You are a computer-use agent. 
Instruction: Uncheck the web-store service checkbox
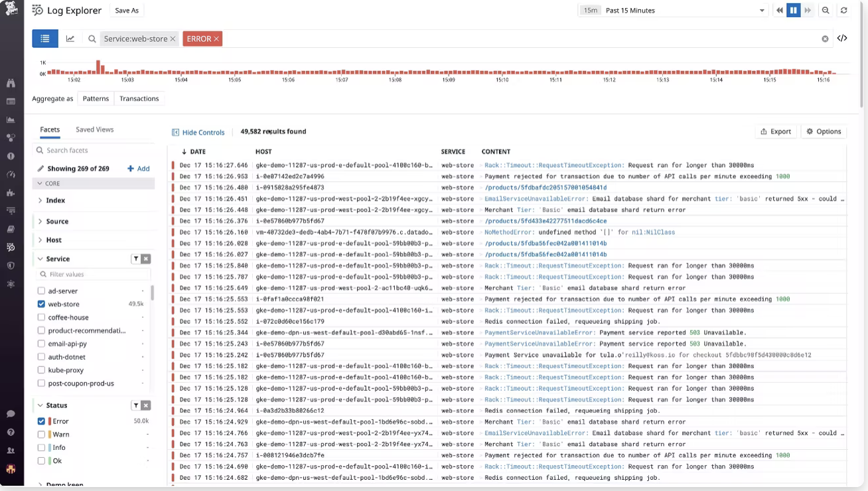click(x=41, y=304)
